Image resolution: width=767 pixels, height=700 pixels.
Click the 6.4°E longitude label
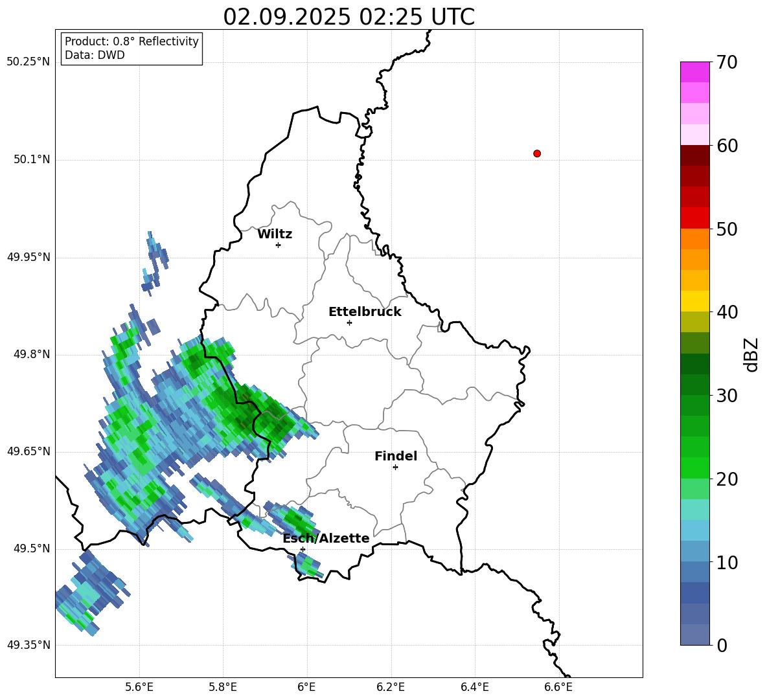pos(474,688)
